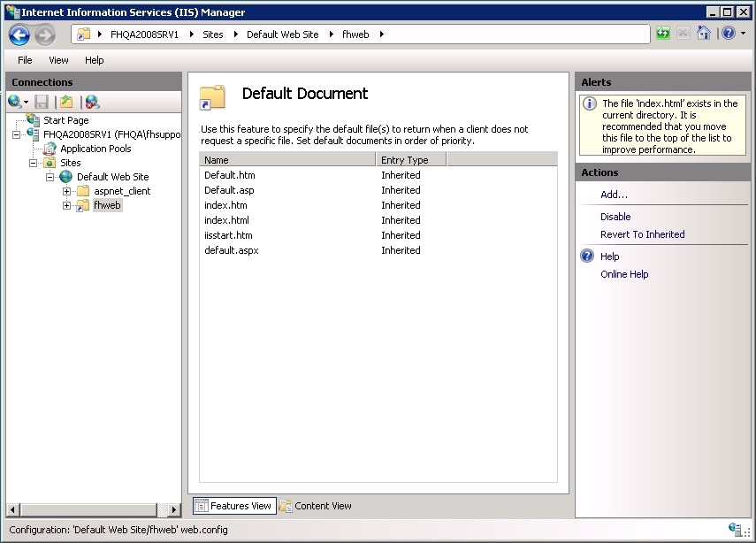The image size is (756, 543).
Task: Collapse the FHQA2008SRV1 server node
Action: pos(17,134)
